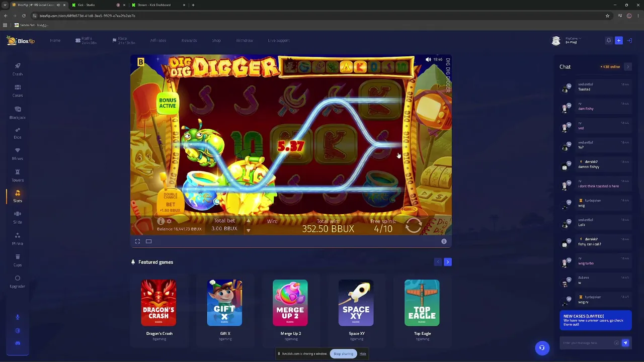
Task: Click the shield icon in sidebar
Action: tap(18, 331)
